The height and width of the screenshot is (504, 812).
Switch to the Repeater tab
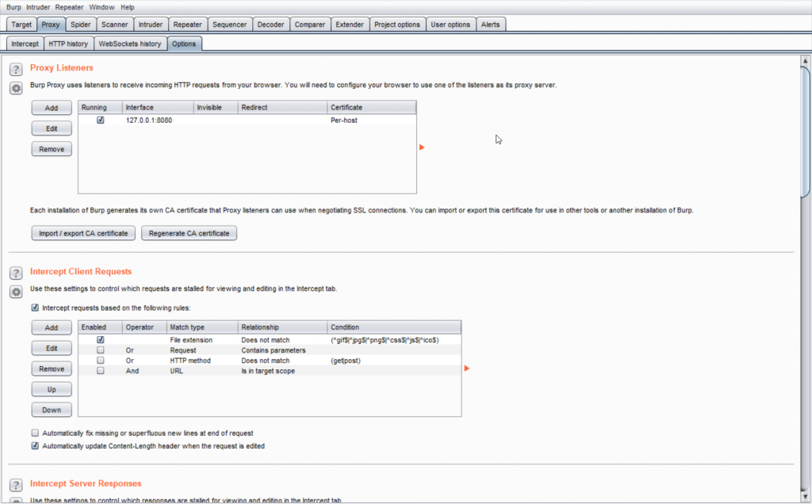coord(188,25)
